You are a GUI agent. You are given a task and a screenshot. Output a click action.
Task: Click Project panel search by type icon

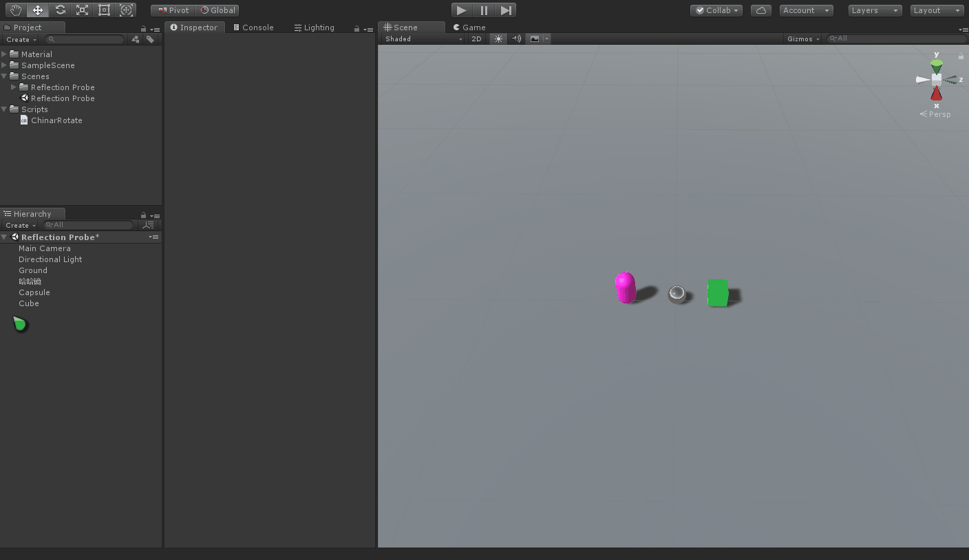coord(136,40)
